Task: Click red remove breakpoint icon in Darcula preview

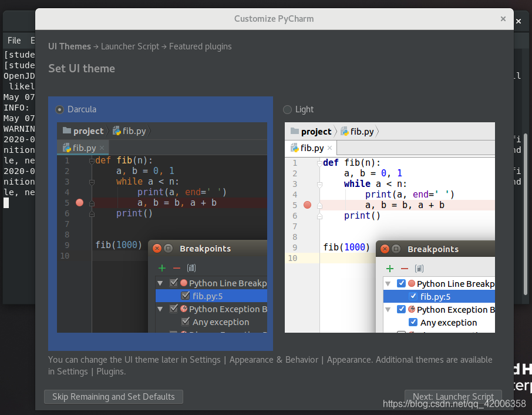Action: coord(177,268)
